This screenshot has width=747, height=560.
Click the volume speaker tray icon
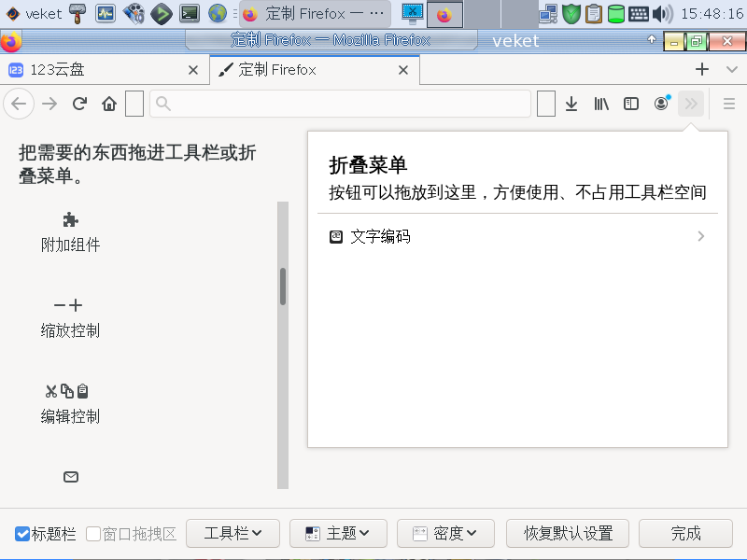point(663,14)
